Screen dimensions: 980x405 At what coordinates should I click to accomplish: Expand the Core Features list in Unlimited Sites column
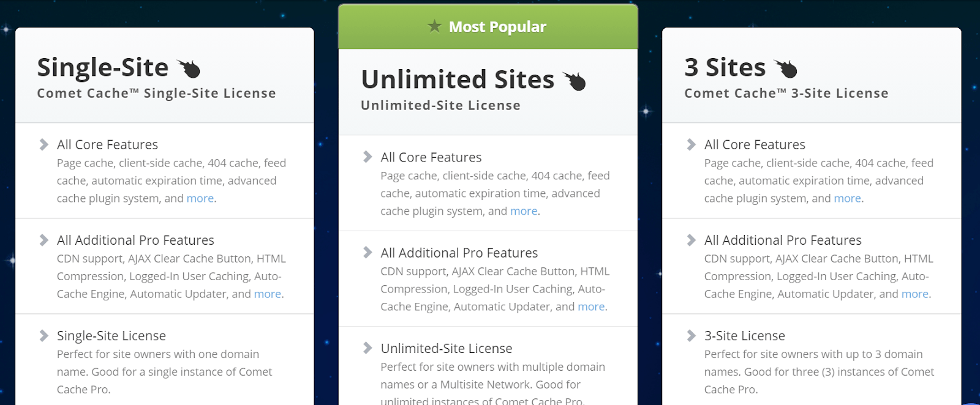430,157
